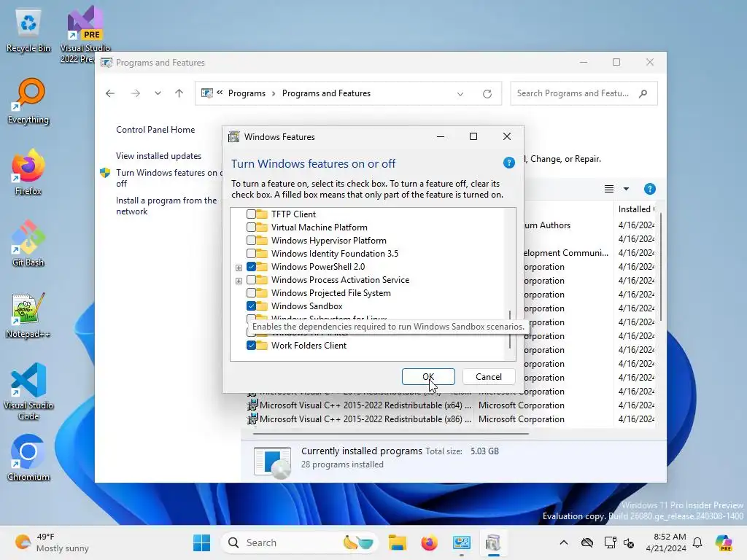Open the Recycle Bin desktop icon
Viewport: 747px width, 560px height.
(x=28, y=31)
